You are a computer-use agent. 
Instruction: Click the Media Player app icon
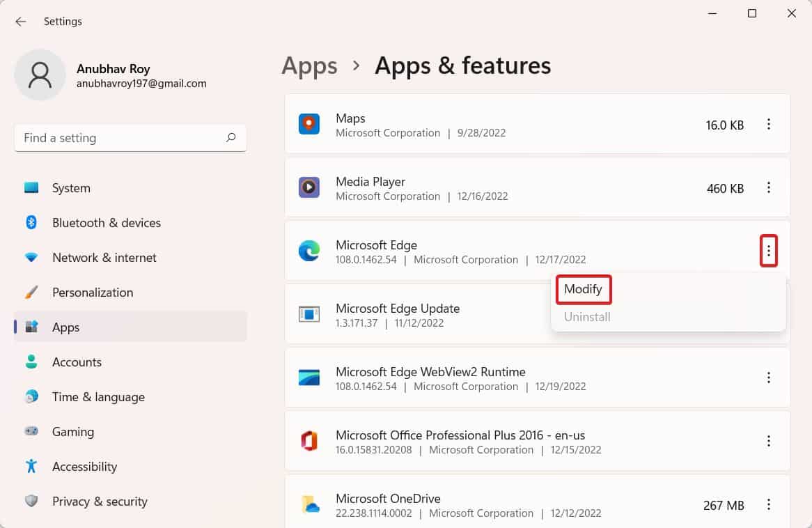[x=309, y=187]
